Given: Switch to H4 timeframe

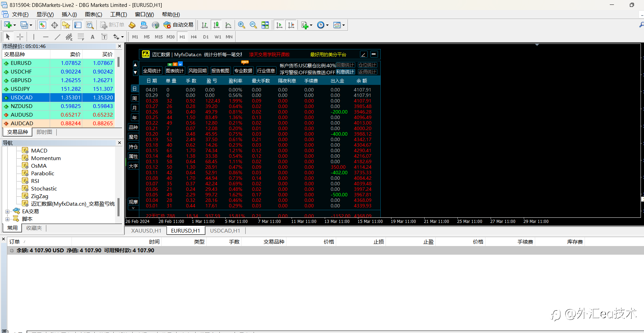Looking at the screenshot, I should pyautogui.click(x=194, y=37).
